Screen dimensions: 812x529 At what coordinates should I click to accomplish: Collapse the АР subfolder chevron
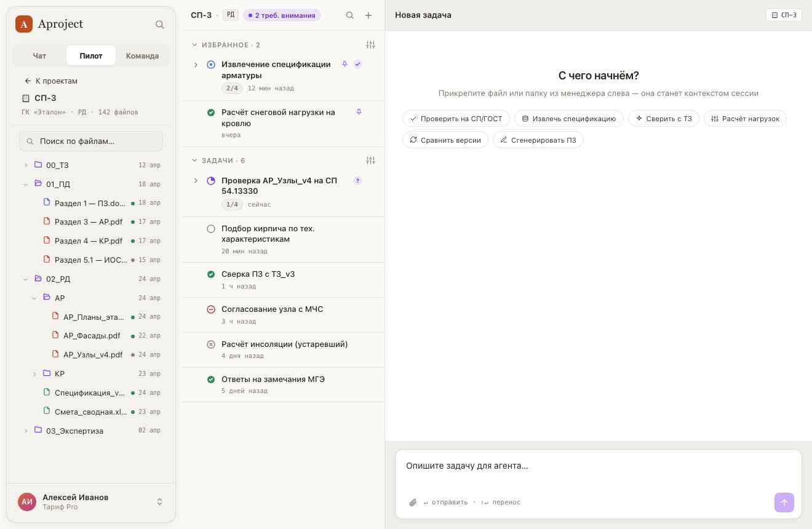click(x=34, y=298)
